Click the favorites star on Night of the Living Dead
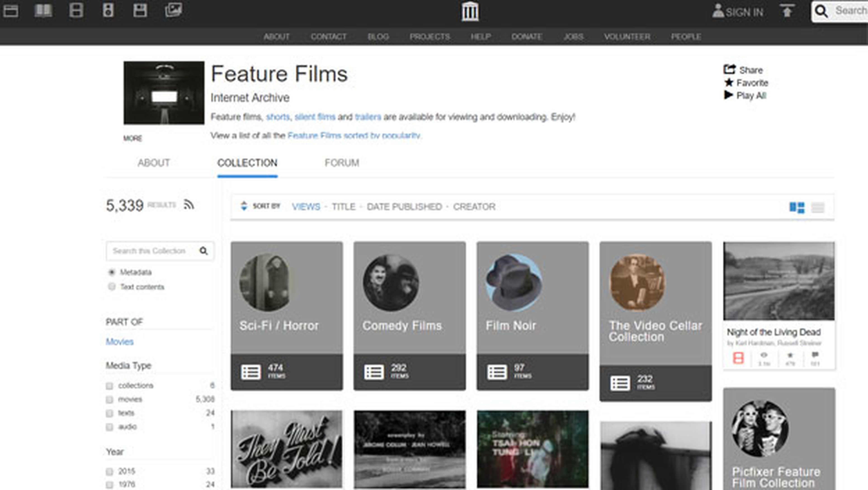Screen dimensions: 868x490 [x=790, y=355]
